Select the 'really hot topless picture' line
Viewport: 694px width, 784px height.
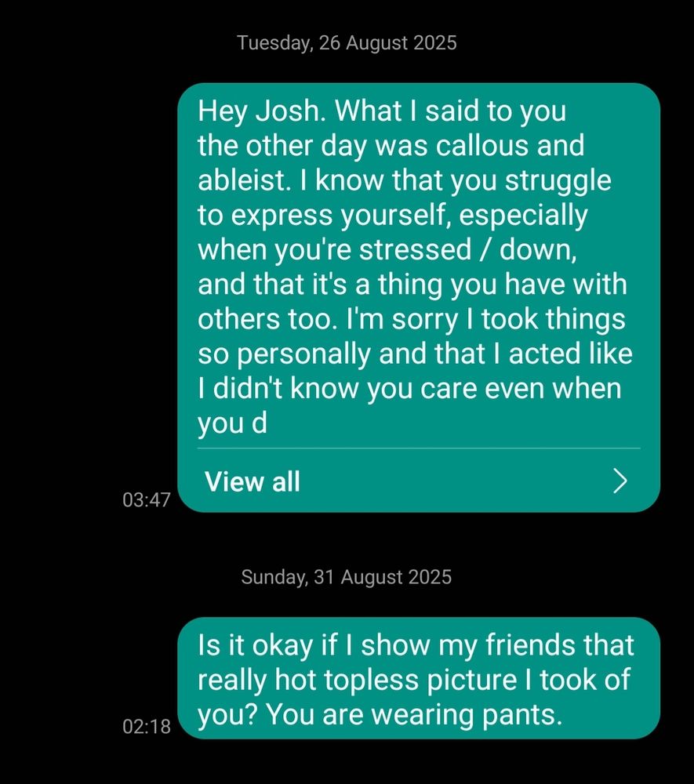click(357, 680)
